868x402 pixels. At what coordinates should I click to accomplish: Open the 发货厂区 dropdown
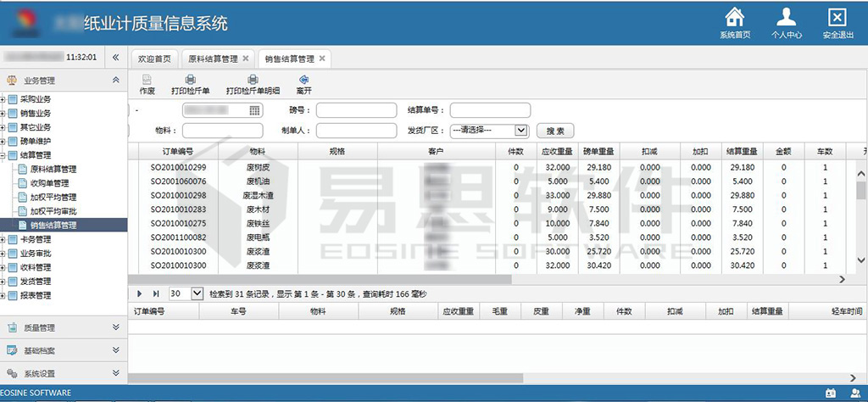pos(521,131)
